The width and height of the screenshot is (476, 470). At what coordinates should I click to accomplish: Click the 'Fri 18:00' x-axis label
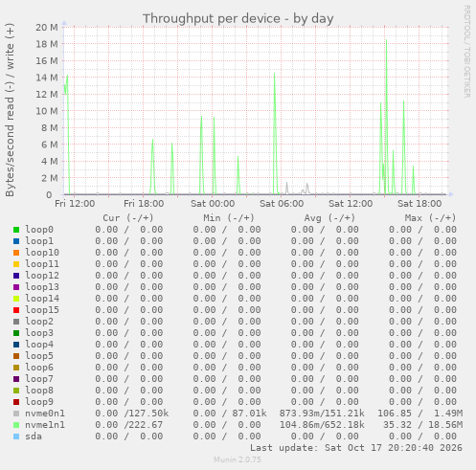click(144, 204)
